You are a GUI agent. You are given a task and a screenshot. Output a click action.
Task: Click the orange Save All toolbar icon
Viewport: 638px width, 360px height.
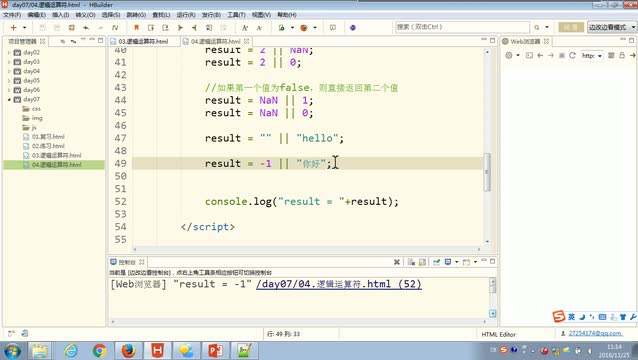[x=72, y=28]
